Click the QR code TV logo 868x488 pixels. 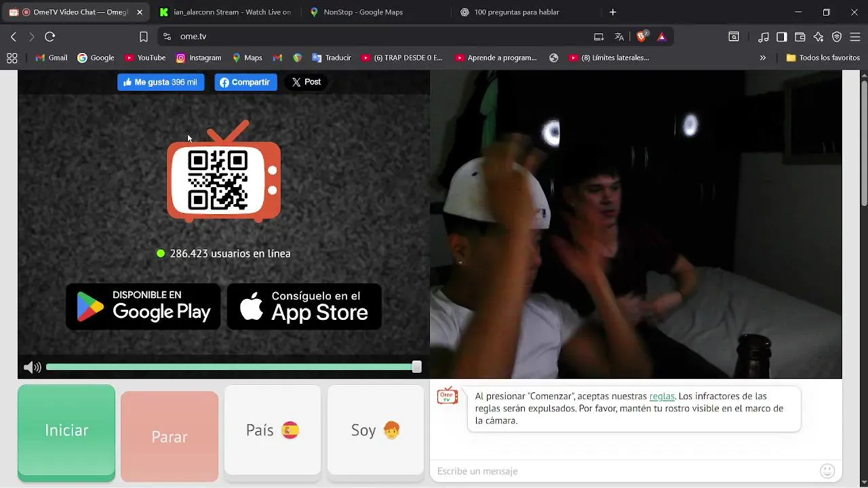pos(224,171)
